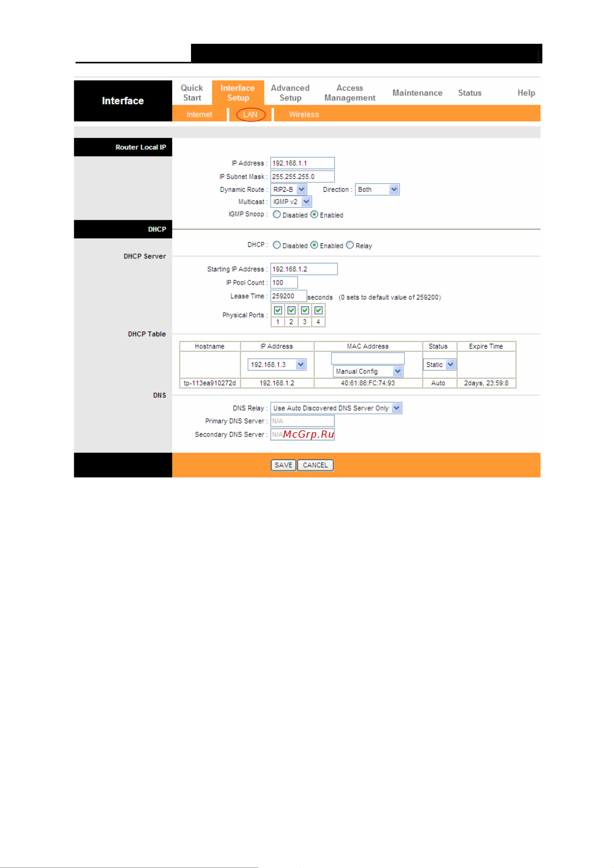Click the Expire Time column header
Viewport: 614px width, 868px height.
(486, 346)
